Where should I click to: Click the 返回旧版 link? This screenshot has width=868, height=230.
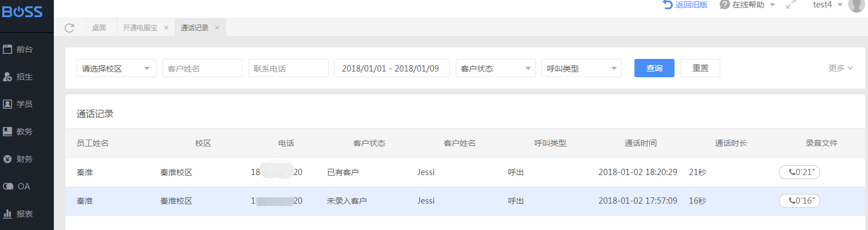point(685,5)
